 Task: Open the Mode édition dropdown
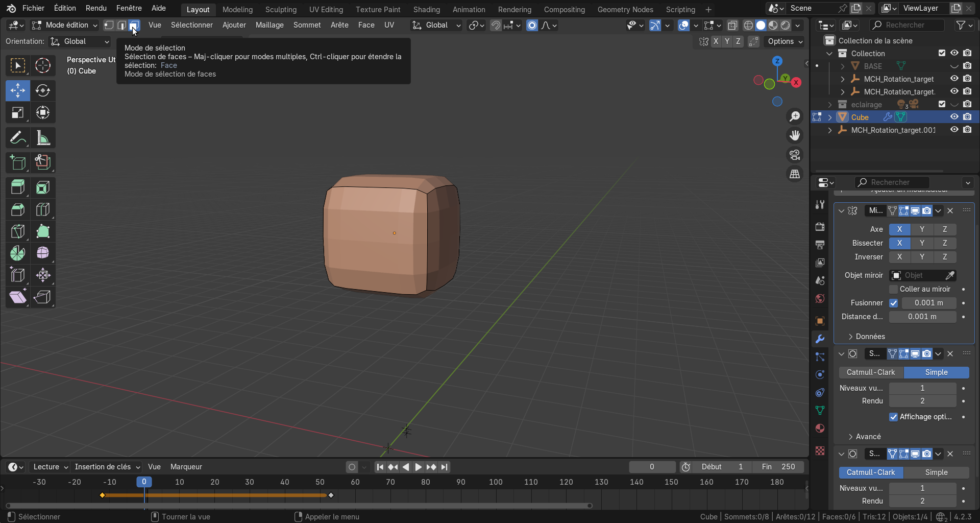pos(64,25)
